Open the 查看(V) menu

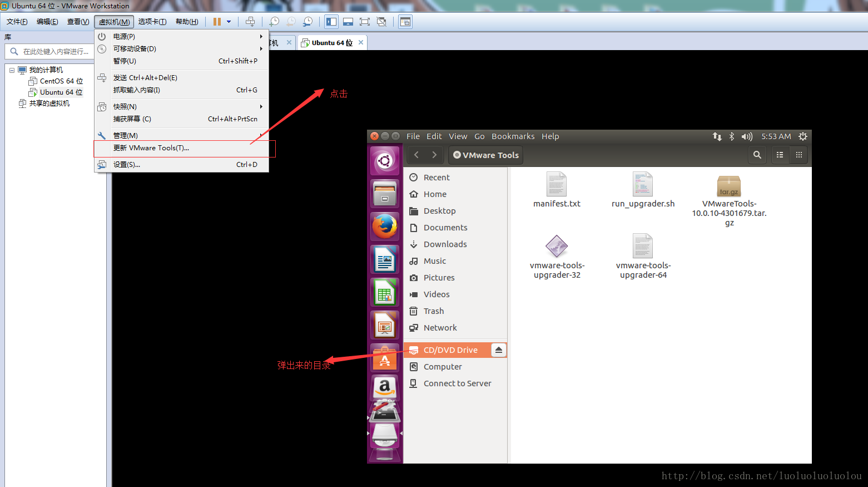click(x=78, y=22)
